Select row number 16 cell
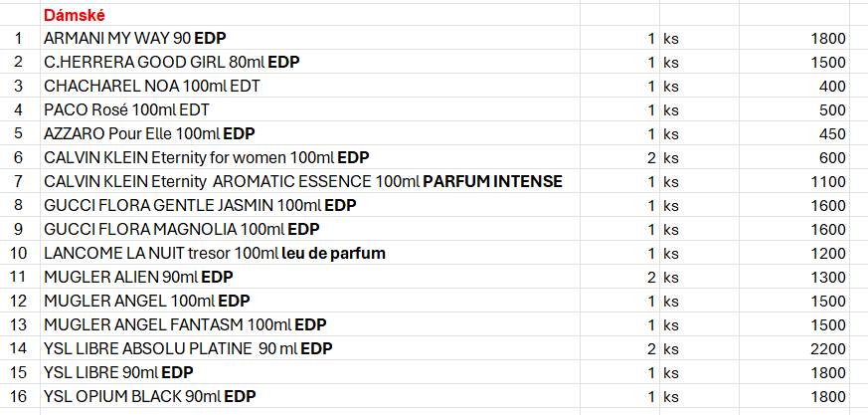 point(20,395)
